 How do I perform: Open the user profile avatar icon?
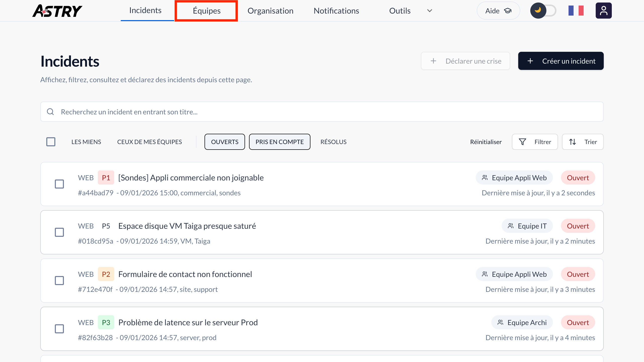603,11
